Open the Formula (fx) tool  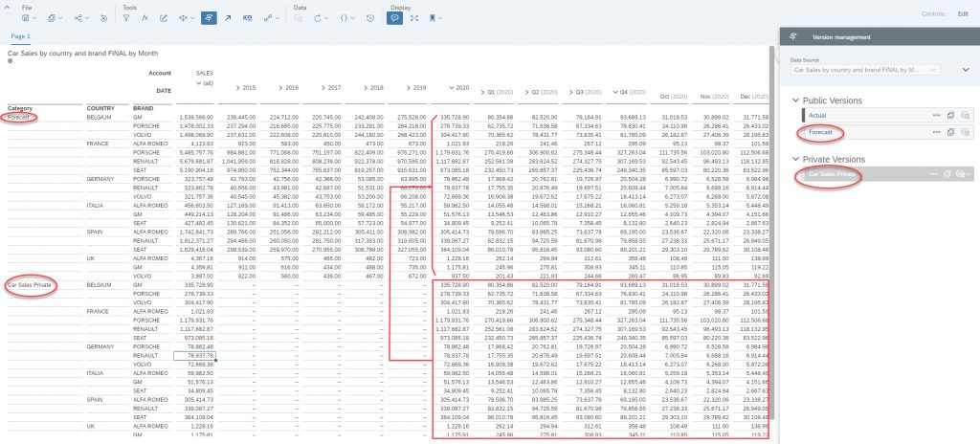(145, 18)
